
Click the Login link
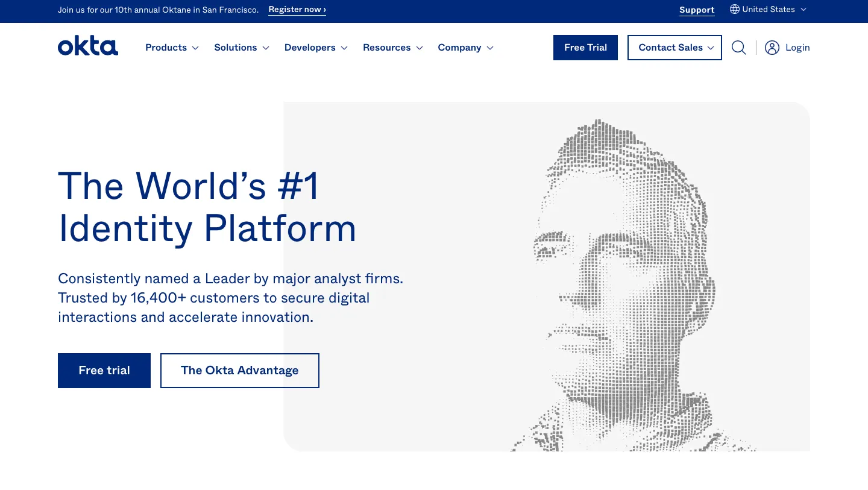tap(797, 48)
